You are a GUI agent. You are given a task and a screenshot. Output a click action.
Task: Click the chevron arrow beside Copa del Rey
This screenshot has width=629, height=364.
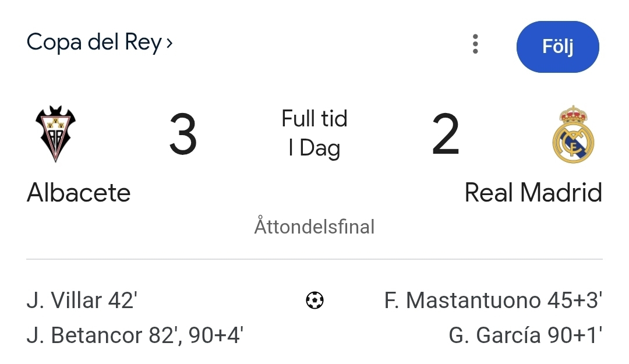pos(169,43)
